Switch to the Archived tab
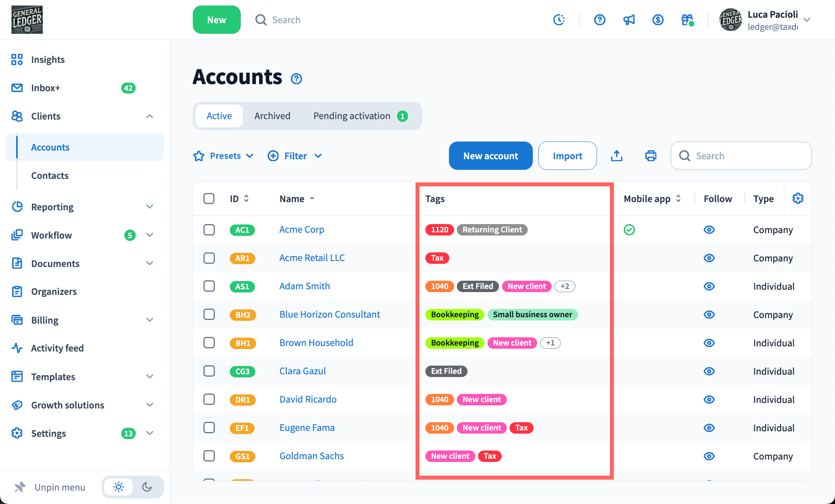The image size is (835, 504). [272, 116]
